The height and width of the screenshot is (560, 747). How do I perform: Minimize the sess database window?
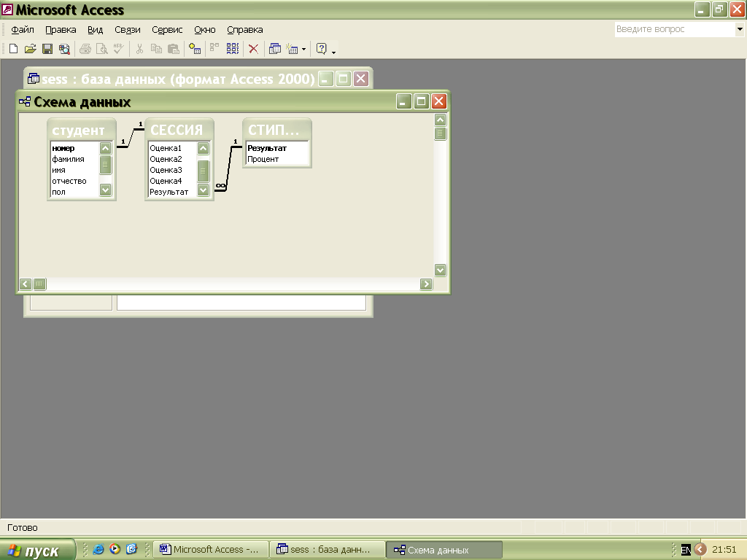[326, 79]
